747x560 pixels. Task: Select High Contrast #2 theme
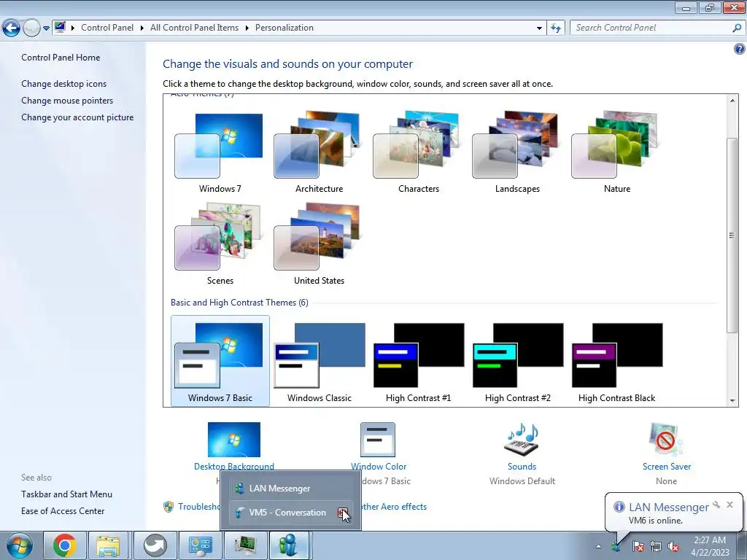(x=517, y=360)
